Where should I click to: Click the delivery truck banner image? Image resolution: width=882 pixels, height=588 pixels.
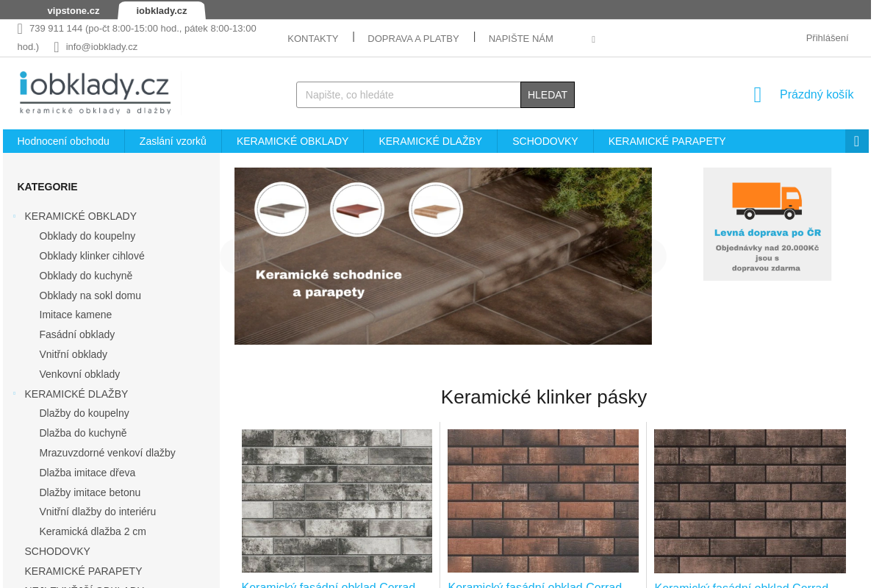767,223
